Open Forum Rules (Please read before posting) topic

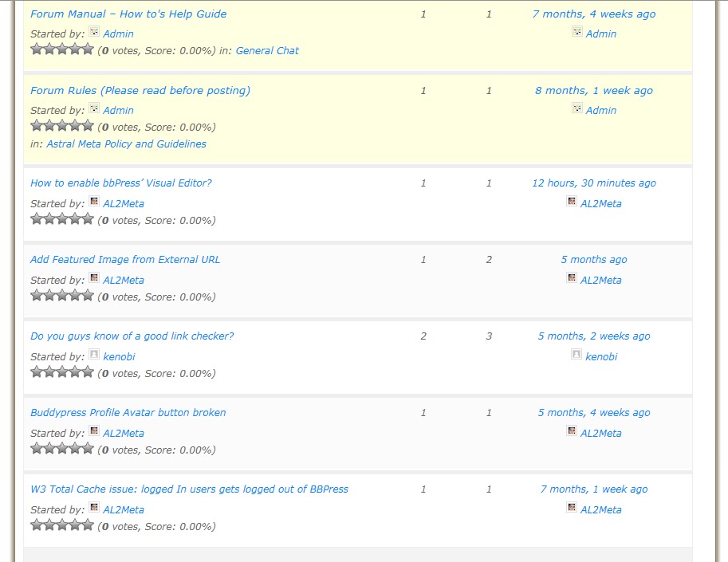pos(140,91)
